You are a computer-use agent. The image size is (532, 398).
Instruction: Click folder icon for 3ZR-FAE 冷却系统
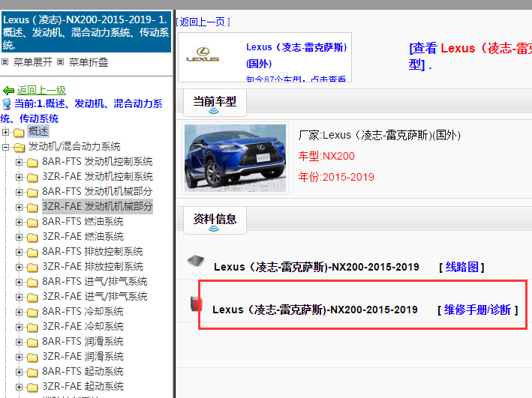click(32, 327)
